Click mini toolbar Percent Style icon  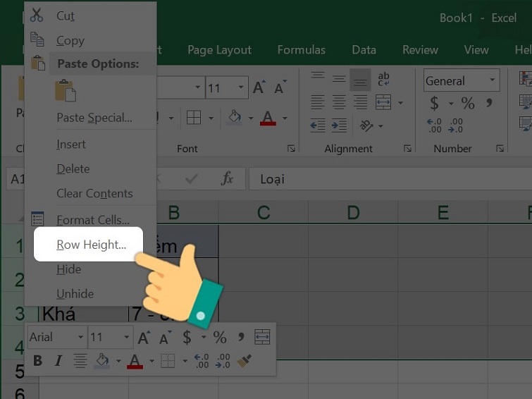220,337
